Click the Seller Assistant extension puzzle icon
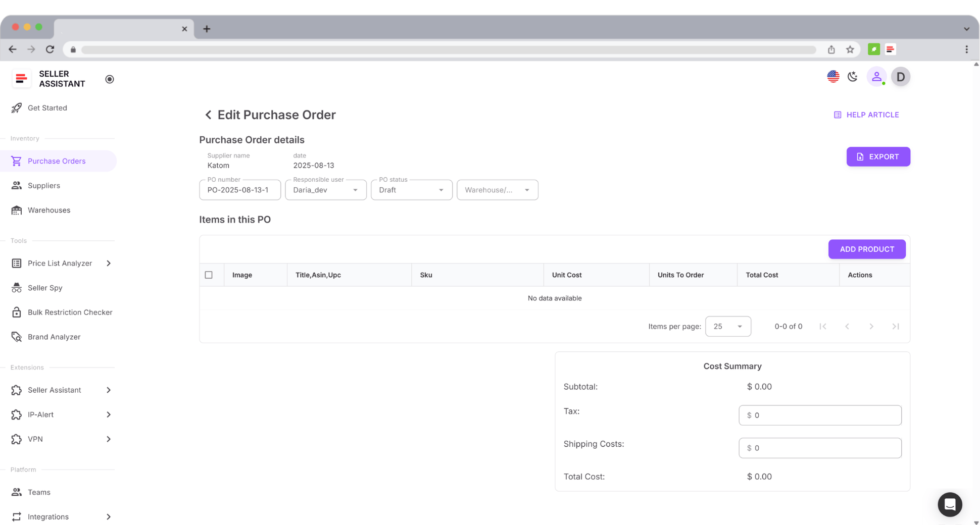 (x=17, y=390)
